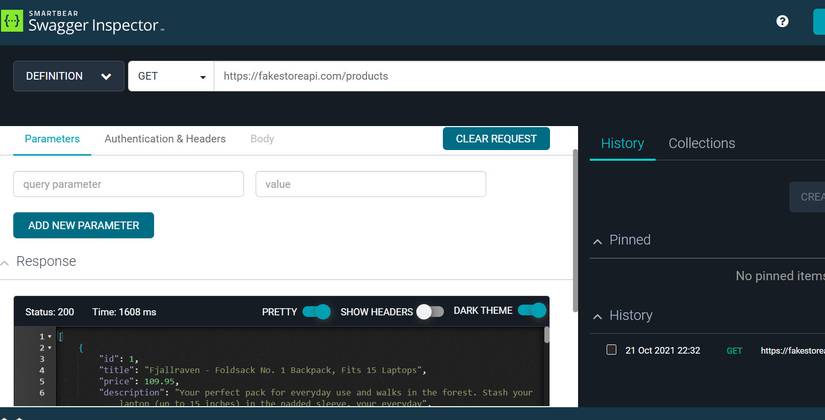Open the DEFINITION dropdown
825x420 pixels.
(68, 76)
